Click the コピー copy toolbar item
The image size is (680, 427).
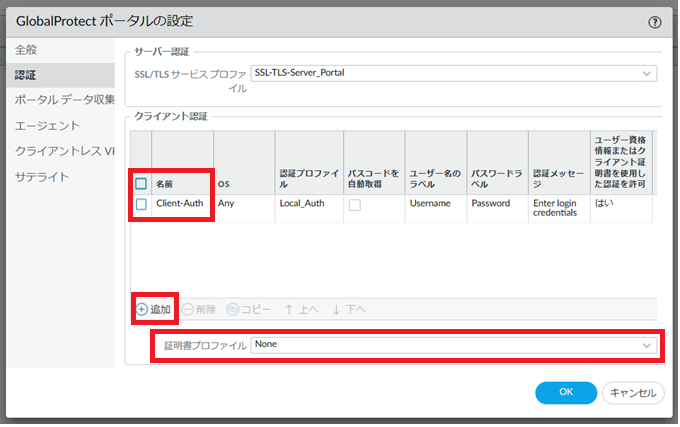click(249, 309)
